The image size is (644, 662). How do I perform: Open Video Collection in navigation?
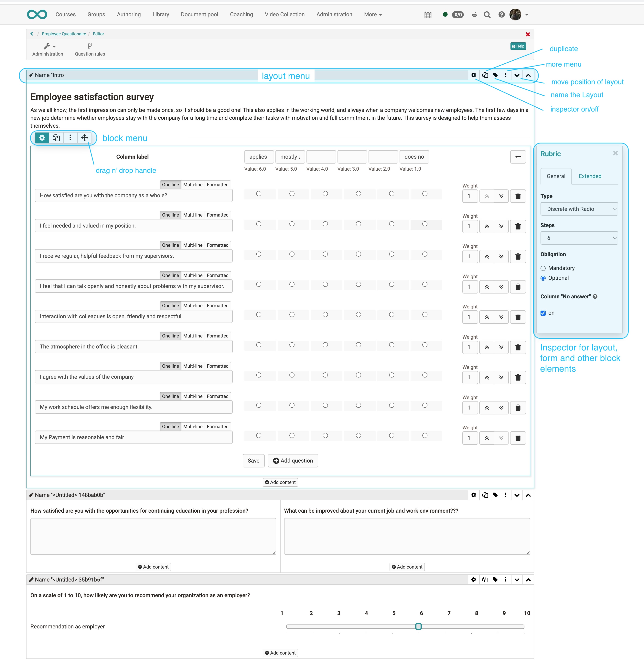click(x=284, y=15)
